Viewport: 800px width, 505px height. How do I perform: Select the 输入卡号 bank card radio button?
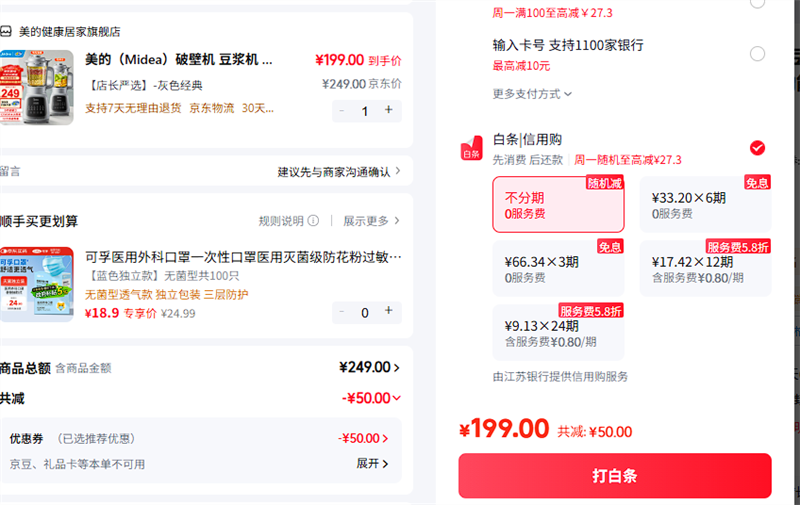point(757,54)
